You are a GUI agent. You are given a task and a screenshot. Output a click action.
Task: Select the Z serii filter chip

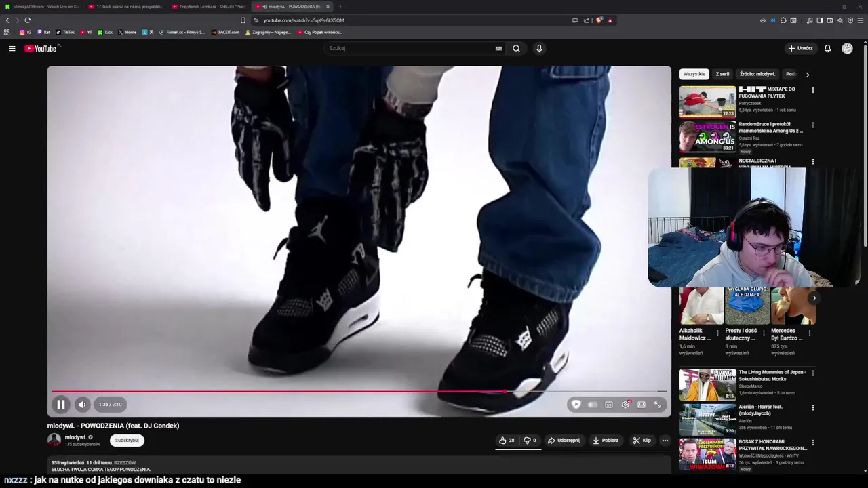point(722,74)
